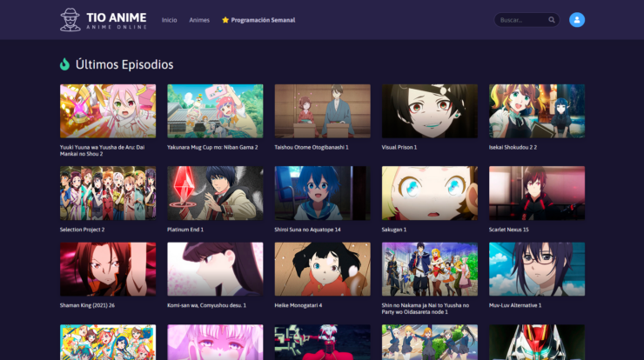Image resolution: width=644 pixels, height=360 pixels.
Task: Open the user profile avatar icon
Action: tap(577, 20)
